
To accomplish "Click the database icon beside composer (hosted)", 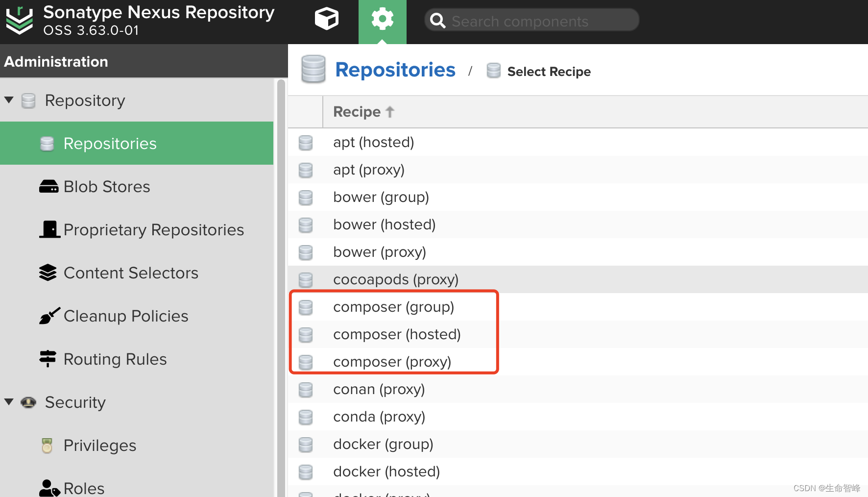I will pos(306,335).
